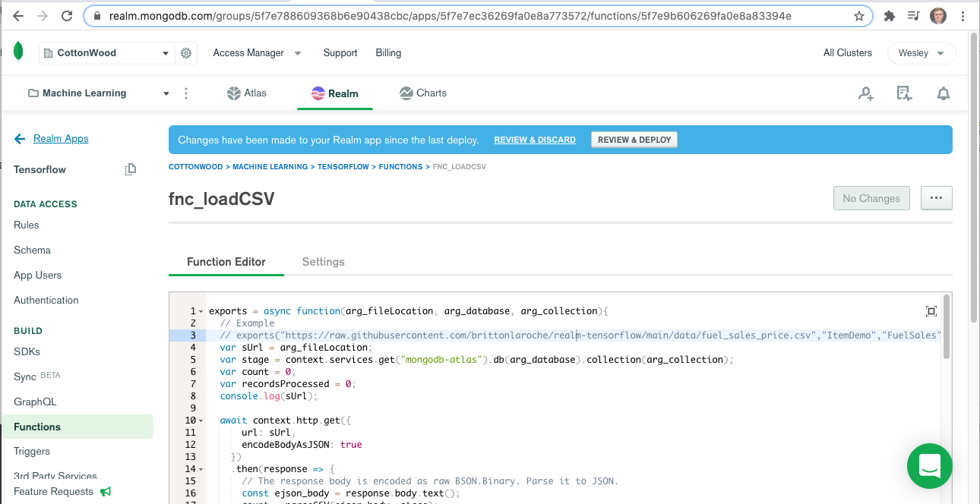Open SDKs in the sidebar
This screenshot has height=504, width=980.
coord(27,352)
